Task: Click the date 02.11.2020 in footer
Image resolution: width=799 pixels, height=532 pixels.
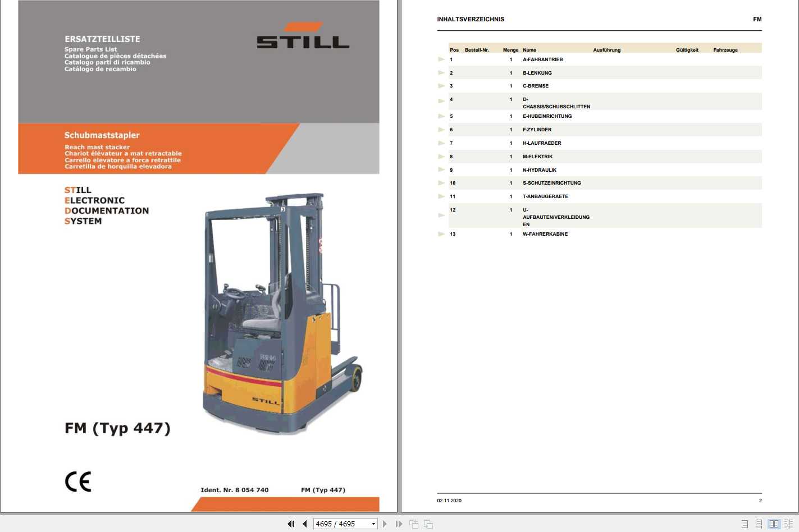Action: pyautogui.click(x=449, y=501)
